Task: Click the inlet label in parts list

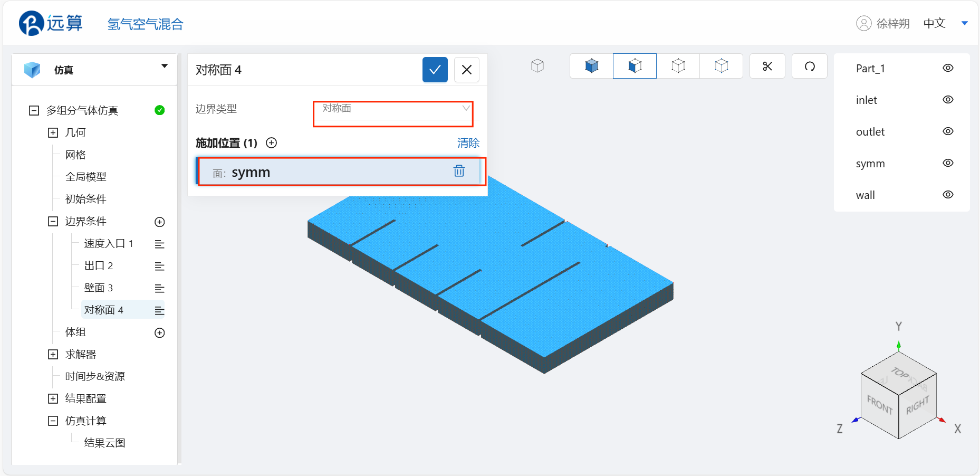Action: (x=867, y=100)
